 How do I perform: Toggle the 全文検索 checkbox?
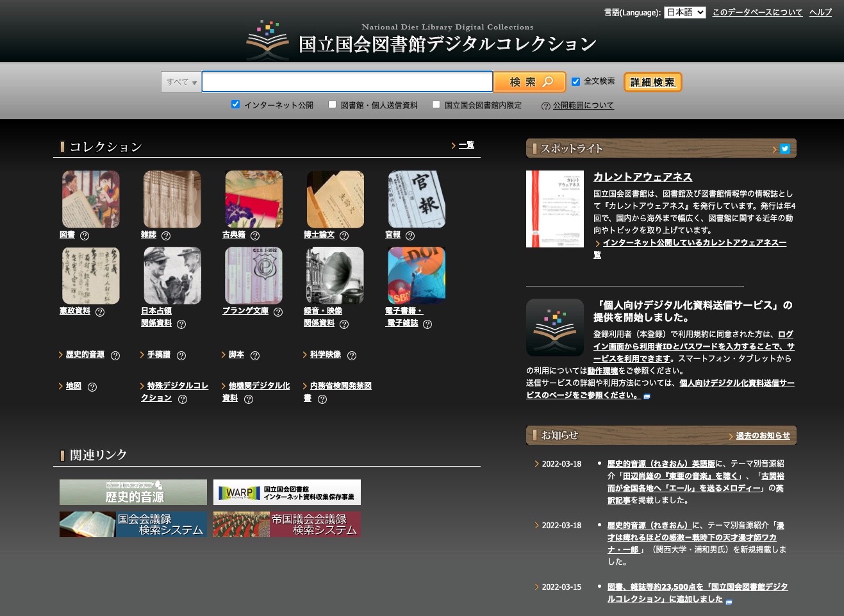(575, 81)
